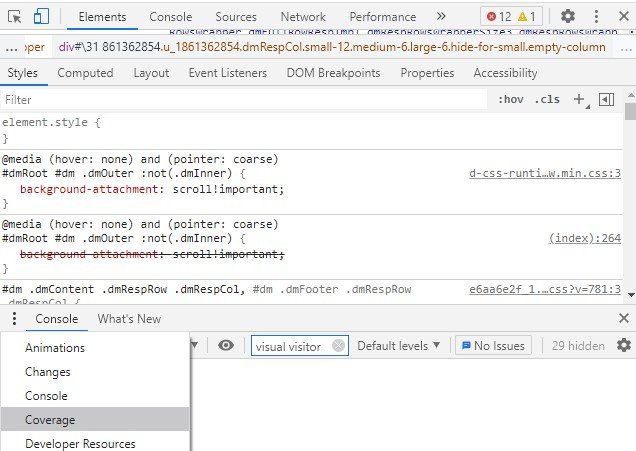
Task: Open the (index):264 source link
Action: coord(584,238)
